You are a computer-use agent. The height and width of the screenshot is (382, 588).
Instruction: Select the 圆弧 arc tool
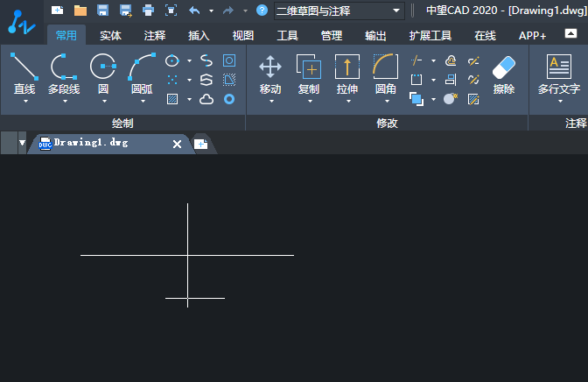(142, 74)
